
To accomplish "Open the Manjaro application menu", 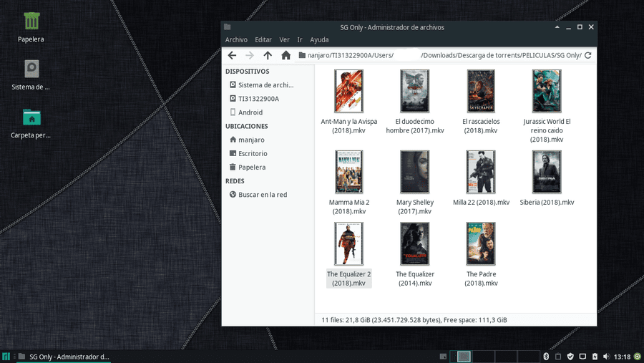I will [6, 357].
